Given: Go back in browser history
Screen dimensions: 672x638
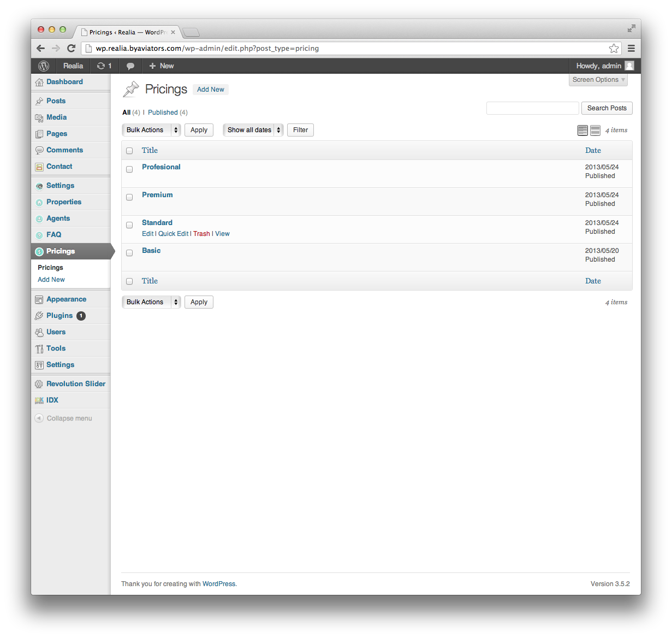Looking at the screenshot, I should [40, 48].
